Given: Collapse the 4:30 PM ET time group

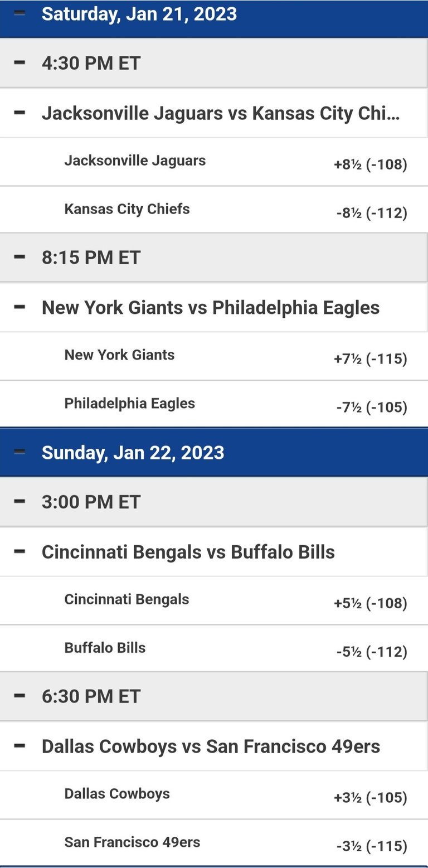Looking at the screenshot, I should point(20,62).
